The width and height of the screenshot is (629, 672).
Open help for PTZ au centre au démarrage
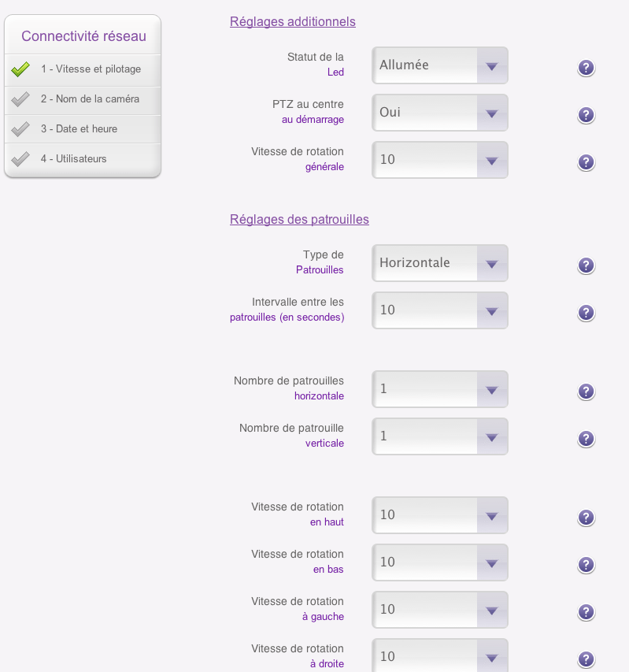pos(586,115)
